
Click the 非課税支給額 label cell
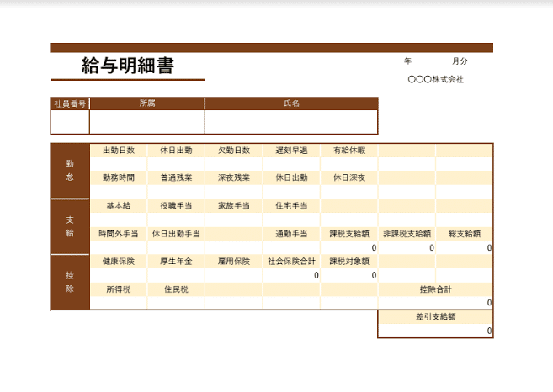coord(407,234)
